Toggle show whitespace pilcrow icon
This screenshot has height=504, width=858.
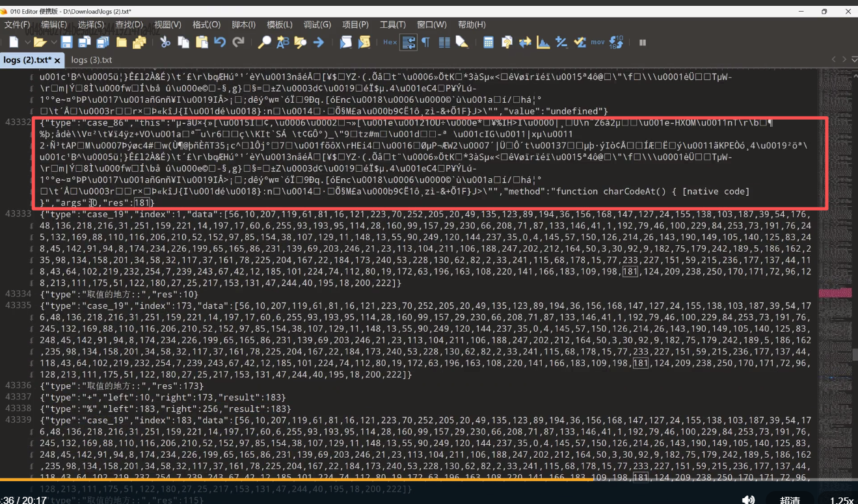pyautogui.click(x=426, y=42)
